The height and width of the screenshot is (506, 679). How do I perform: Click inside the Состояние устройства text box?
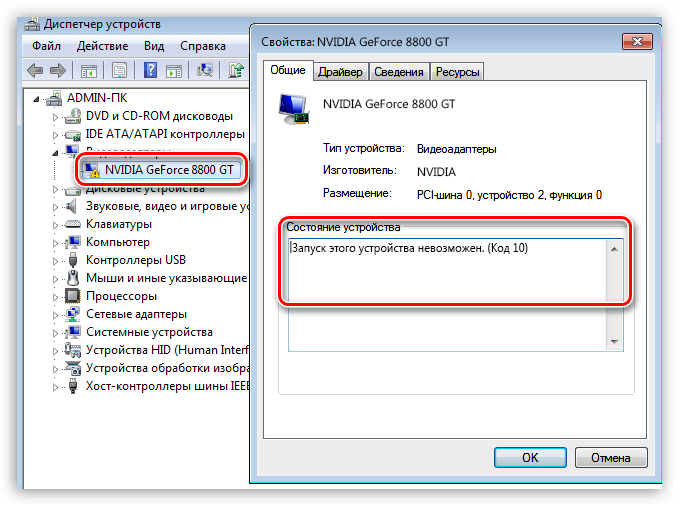point(447,295)
